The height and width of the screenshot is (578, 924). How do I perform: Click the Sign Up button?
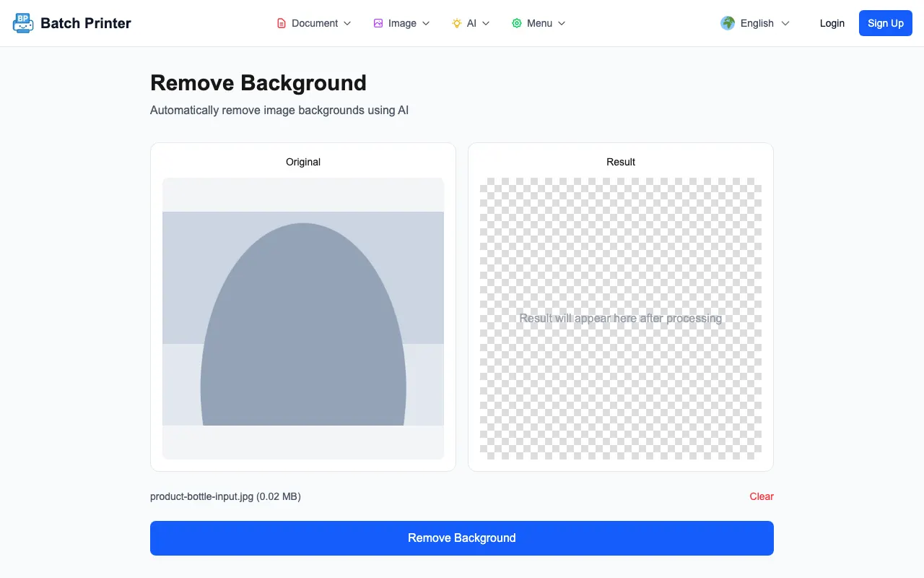coord(886,23)
